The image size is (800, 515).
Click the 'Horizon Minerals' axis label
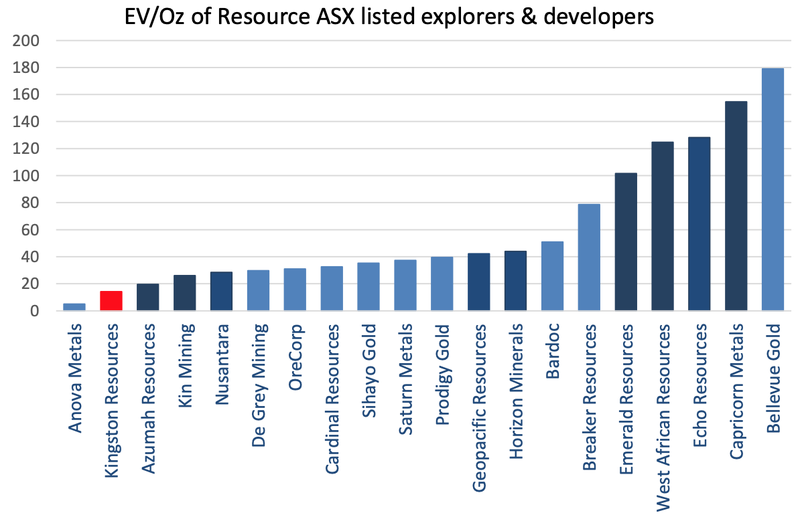(516, 391)
